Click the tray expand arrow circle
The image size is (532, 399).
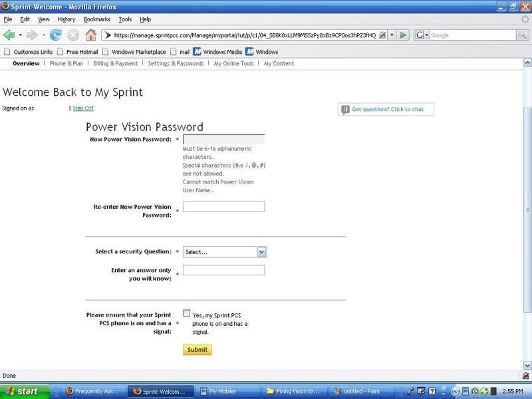[x=456, y=392]
